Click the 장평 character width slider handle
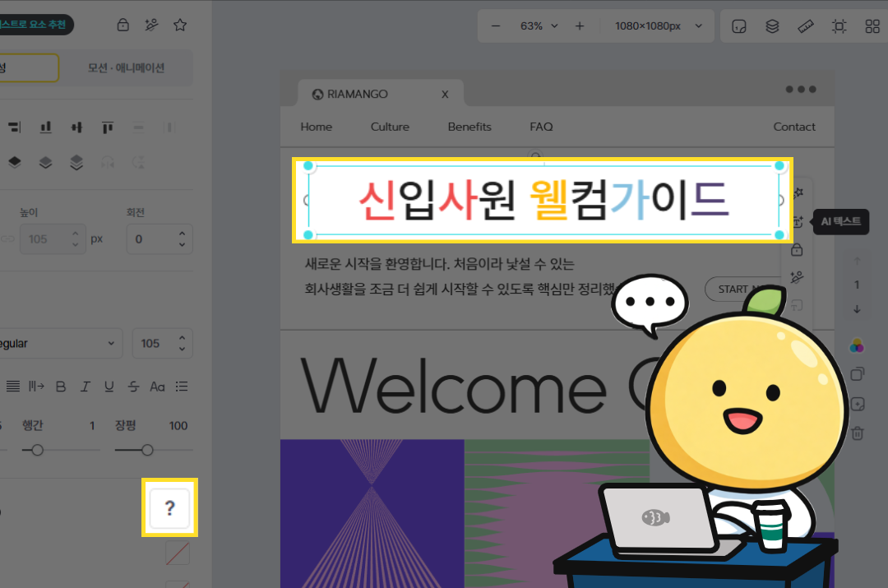The width and height of the screenshot is (888, 588). 147,451
